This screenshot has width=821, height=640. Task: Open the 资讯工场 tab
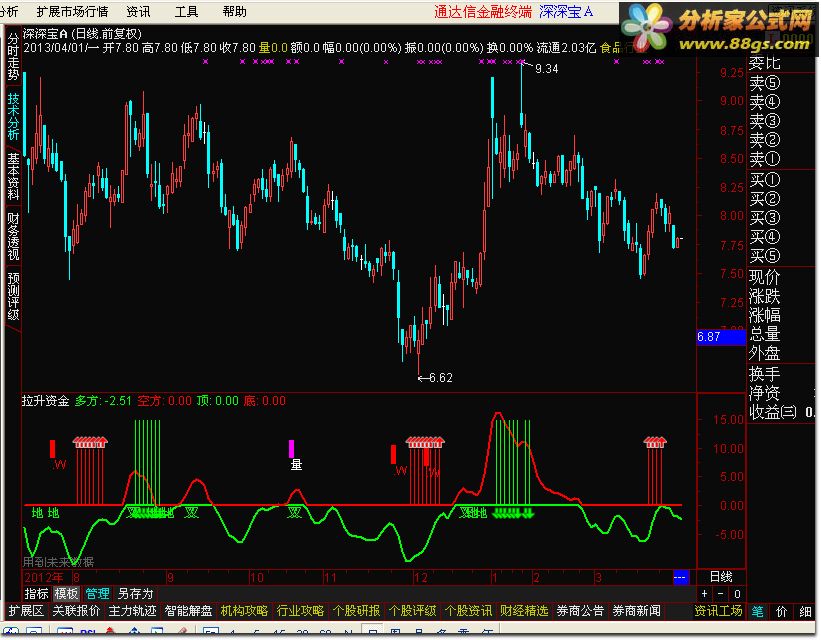click(x=718, y=611)
